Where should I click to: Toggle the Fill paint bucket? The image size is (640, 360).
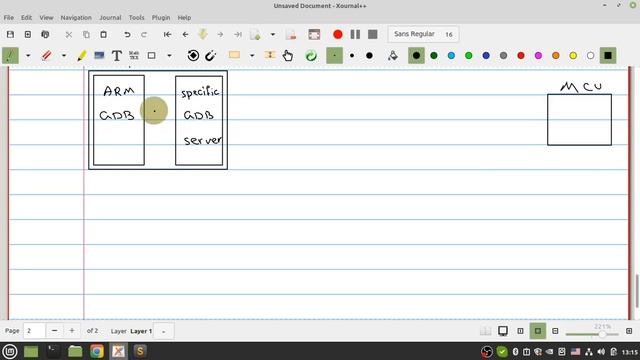click(393, 56)
